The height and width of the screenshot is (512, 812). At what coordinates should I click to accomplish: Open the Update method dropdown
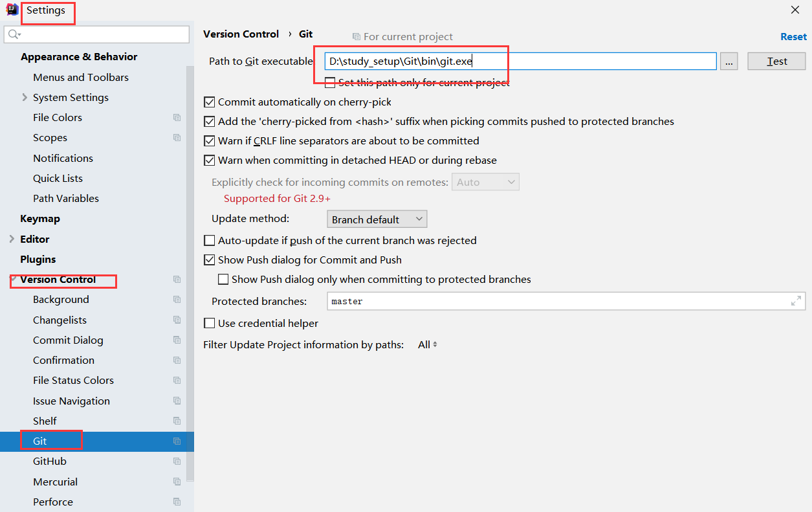point(377,219)
